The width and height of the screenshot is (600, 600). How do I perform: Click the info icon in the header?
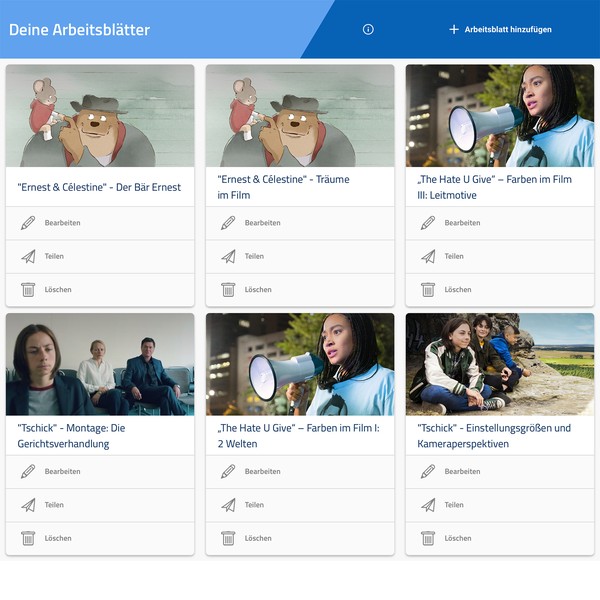(x=368, y=29)
